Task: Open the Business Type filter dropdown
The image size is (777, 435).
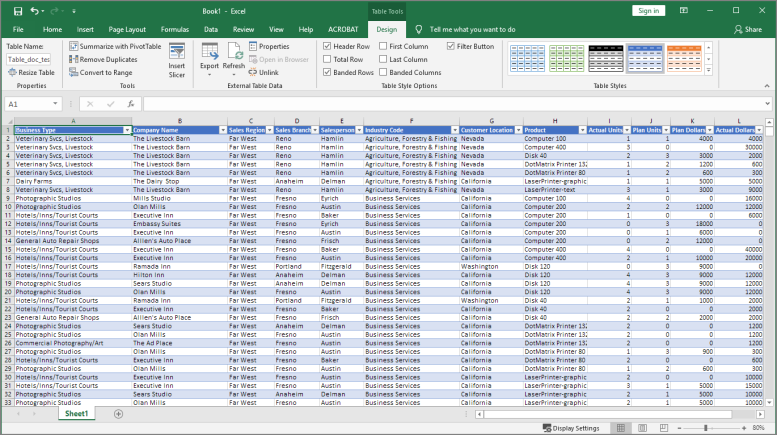Action: (127, 130)
